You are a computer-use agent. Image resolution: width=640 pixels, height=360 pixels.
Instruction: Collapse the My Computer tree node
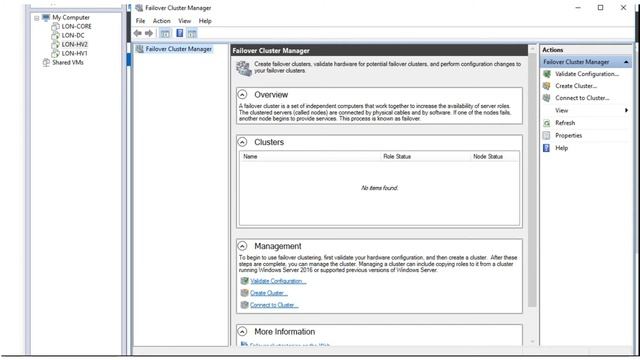37,18
